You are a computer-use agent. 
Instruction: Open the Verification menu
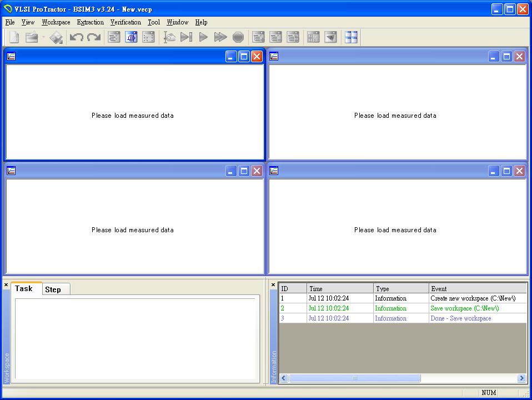126,22
